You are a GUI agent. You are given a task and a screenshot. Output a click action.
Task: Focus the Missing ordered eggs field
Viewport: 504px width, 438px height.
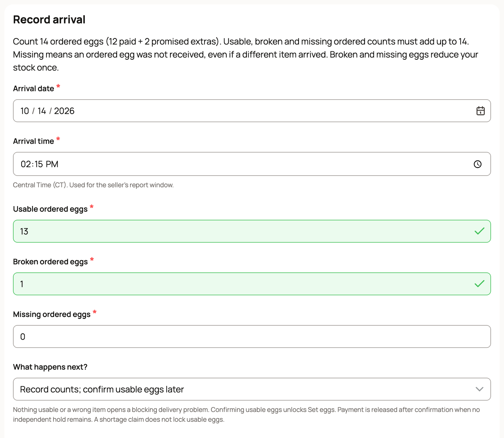252,336
